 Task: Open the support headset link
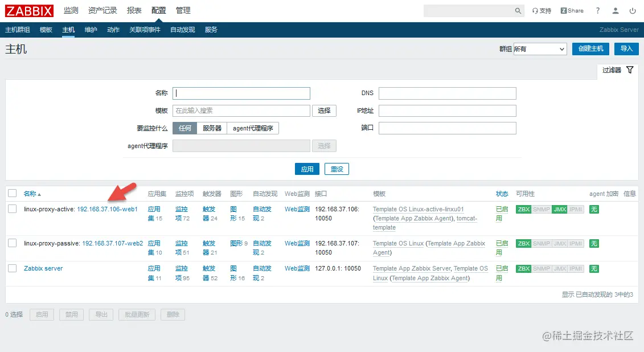point(542,11)
